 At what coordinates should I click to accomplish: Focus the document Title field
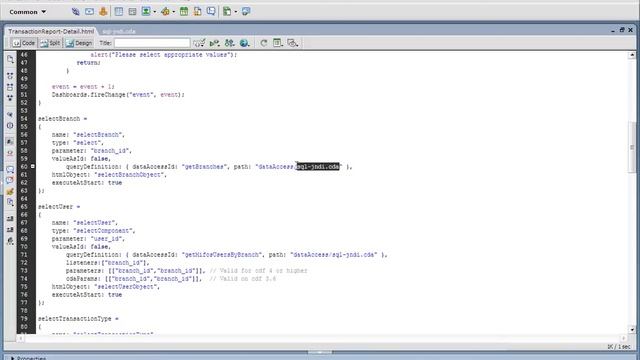tap(152, 43)
